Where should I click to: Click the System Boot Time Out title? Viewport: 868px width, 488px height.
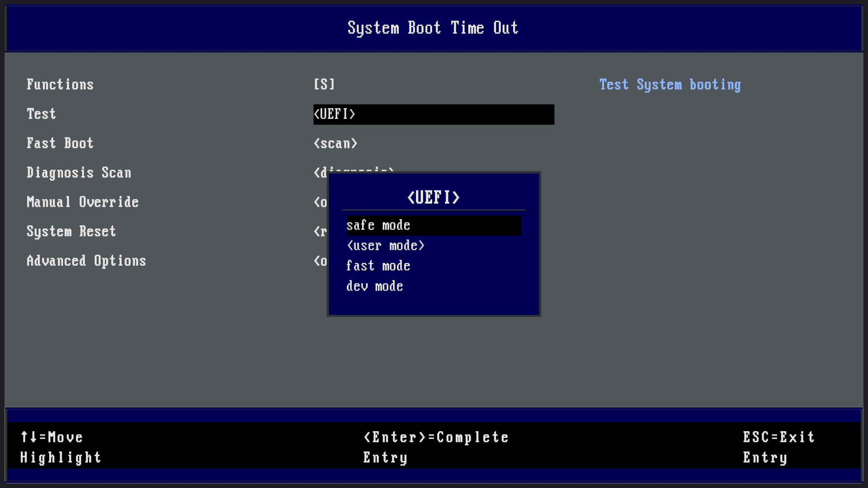point(433,28)
